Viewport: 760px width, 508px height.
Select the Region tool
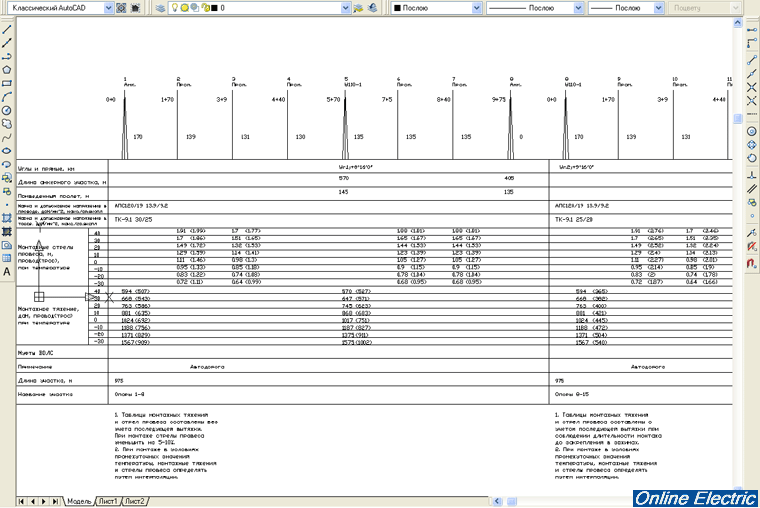pos(7,245)
